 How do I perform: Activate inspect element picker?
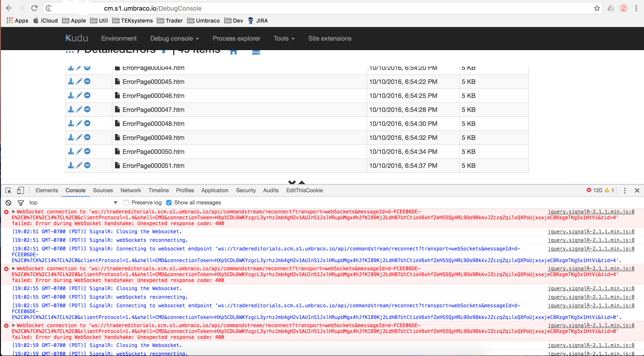tap(8, 190)
